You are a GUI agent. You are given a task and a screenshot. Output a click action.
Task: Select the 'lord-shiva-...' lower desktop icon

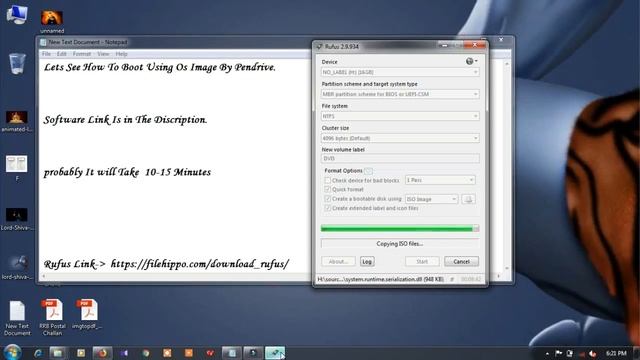click(x=17, y=267)
